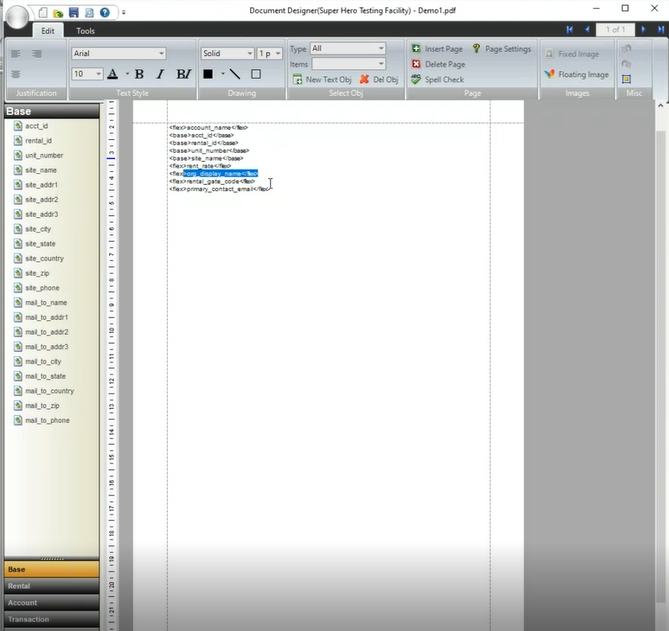Select mail_to_phone field in Base list
Screen dimensions: 669x631
point(42,421)
